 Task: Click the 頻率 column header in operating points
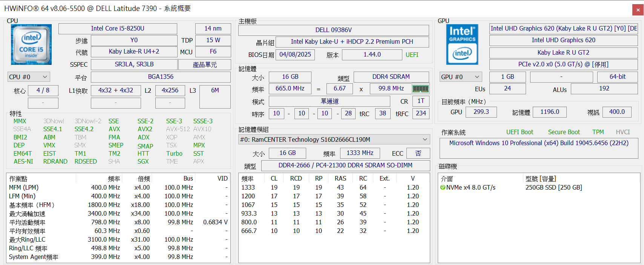[114, 179]
